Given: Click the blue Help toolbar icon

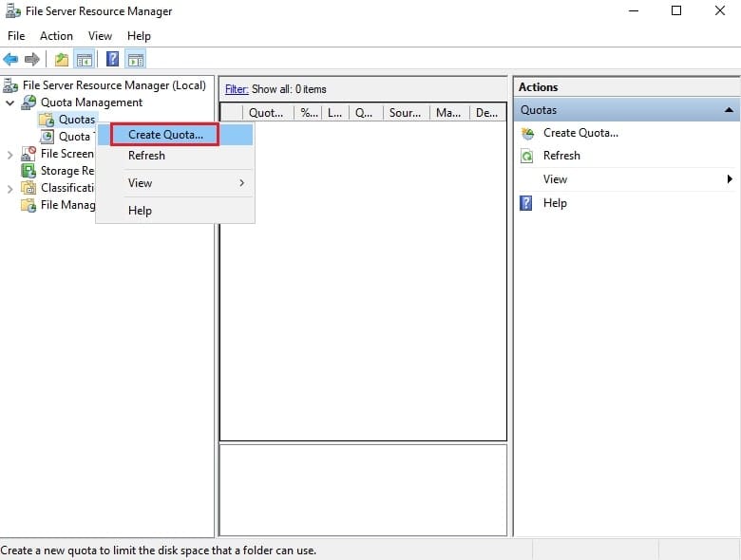Looking at the screenshot, I should pyautogui.click(x=112, y=59).
